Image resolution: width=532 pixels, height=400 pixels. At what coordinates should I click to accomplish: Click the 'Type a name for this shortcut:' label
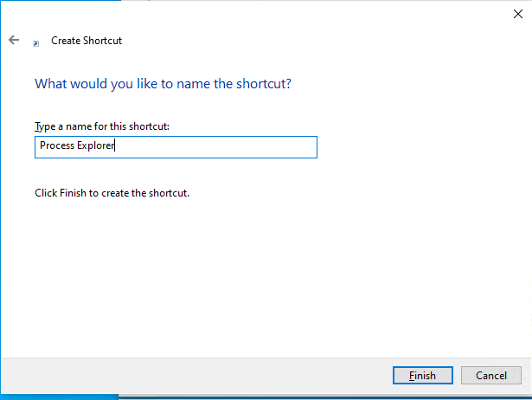click(102, 126)
